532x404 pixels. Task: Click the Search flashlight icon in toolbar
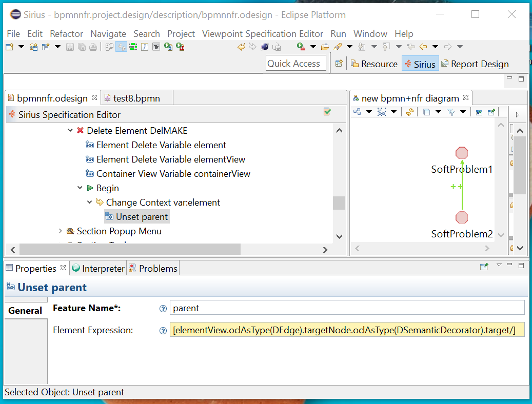(x=338, y=47)
